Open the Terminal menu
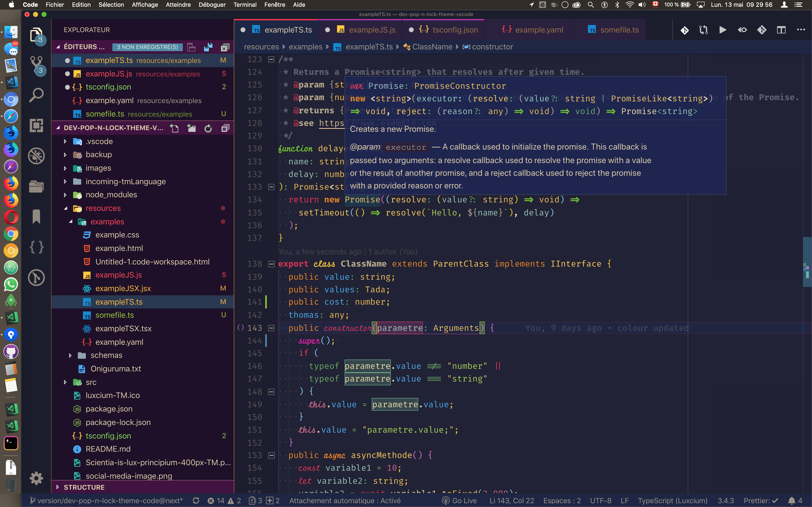 [x=245, y=5]
